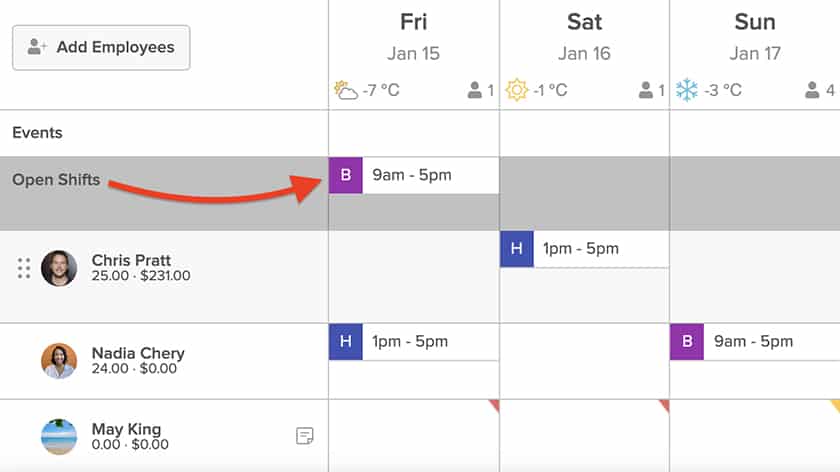Select the Sun Jan 17 column header
840x472 pixels.
pyautogui.click(x=755, y=38)
